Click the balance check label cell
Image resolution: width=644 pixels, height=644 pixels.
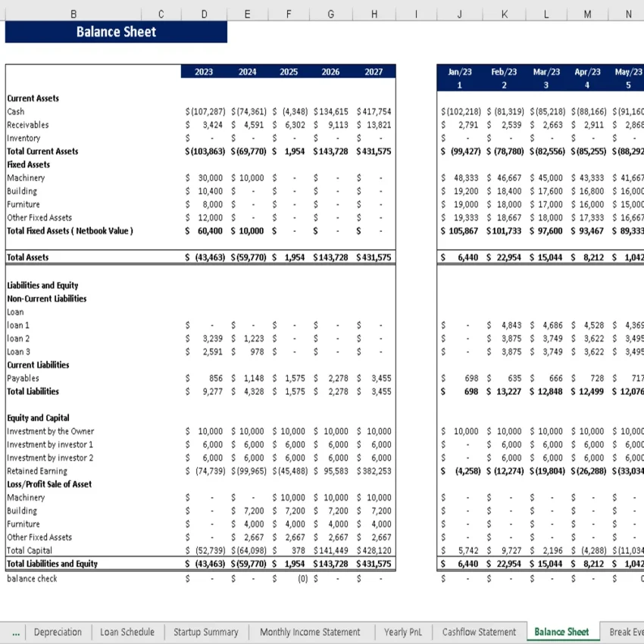32,578
